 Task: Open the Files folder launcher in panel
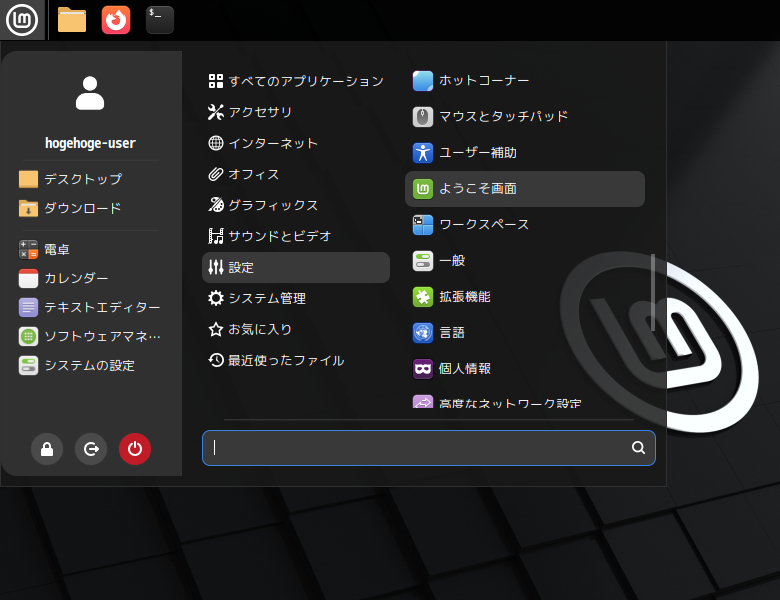[x=72, y=20]
